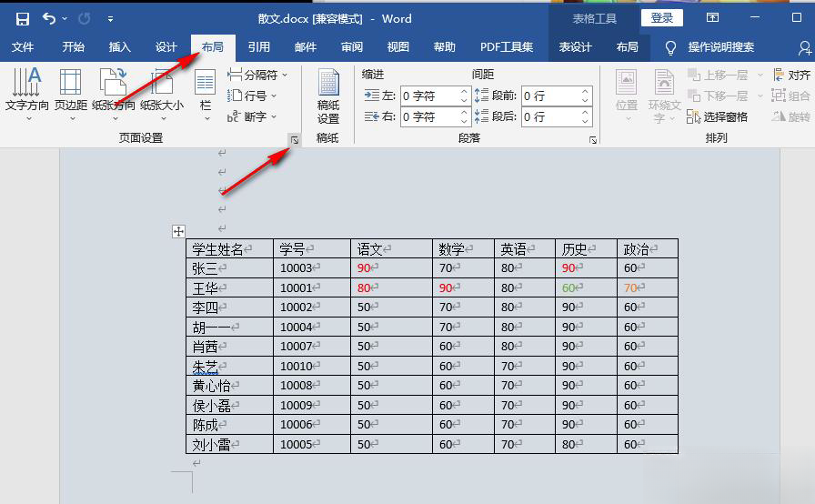The width and height of the screenshot is (815, 504).
Task: Switch to the 引用 tab
Action: tap(259, 47)
